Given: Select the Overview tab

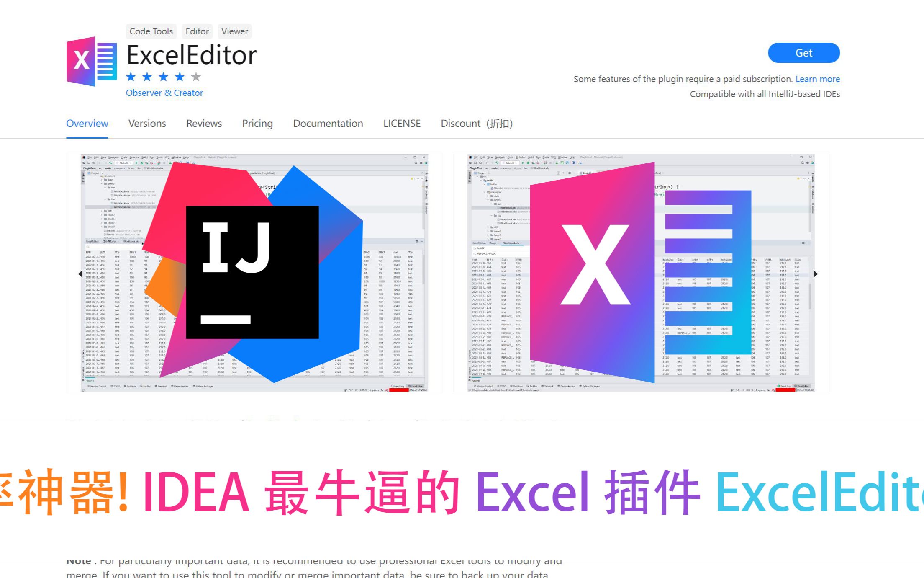Looking at the screenshot, I should tap(87, 124).
